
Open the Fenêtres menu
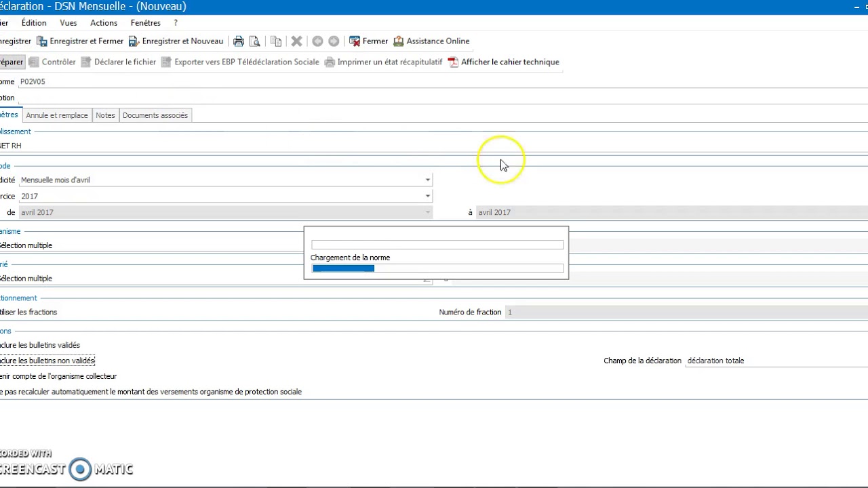coord(146,23)
